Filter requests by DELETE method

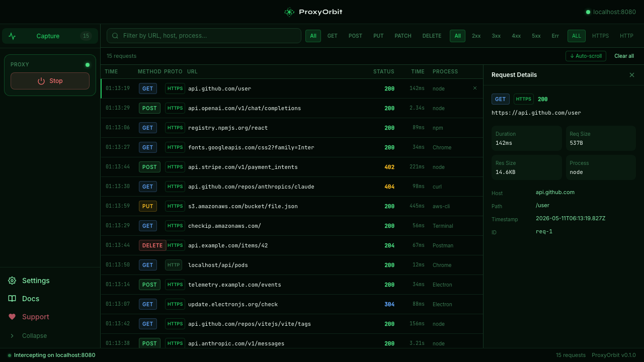coord(432,36)
